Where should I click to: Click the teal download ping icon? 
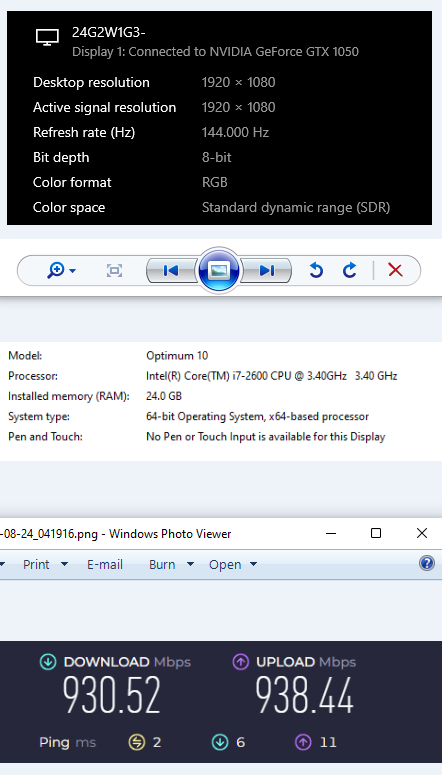click(220, 742)
